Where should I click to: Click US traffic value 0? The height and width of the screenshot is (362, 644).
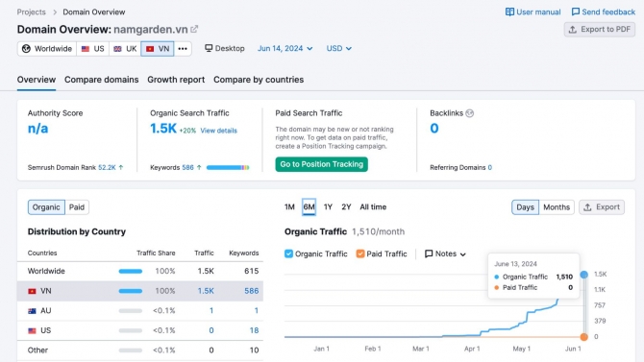coord(211,330)
